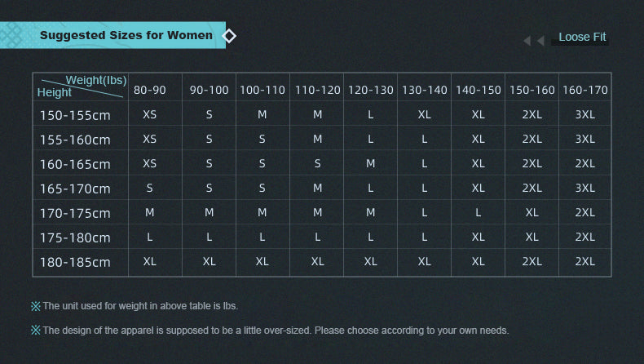Click XS cell for 150-155cm at 80-90 lbs
Screen dimensions: 644x364
click(149, 114)
